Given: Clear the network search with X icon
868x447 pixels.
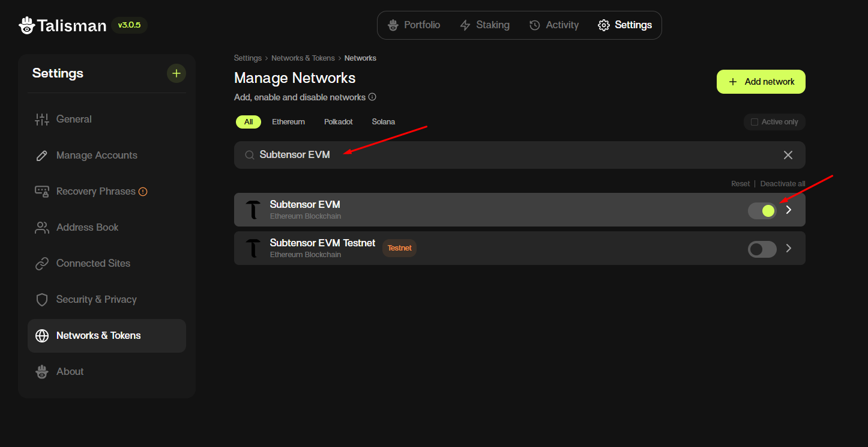Looking at the screenshot, I should [788, 155].
